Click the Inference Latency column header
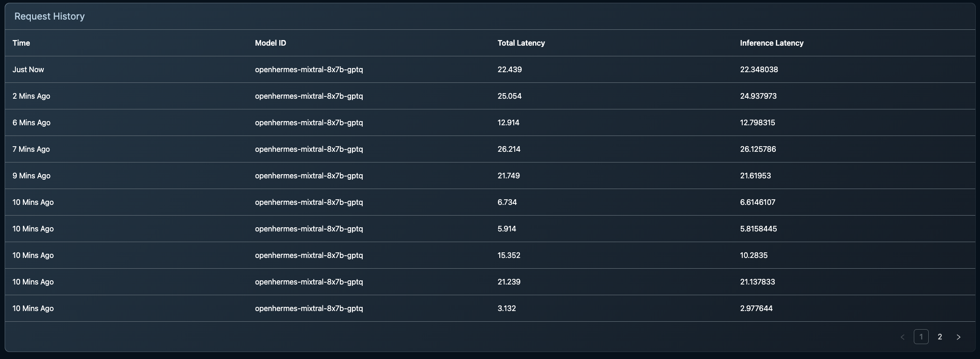This screenshot has width=980, height=359. 771,43
